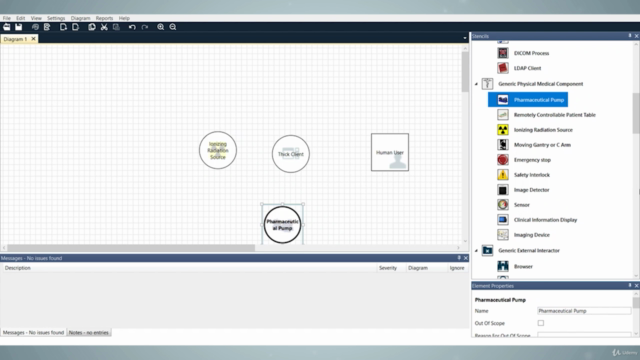This screenshot has height=360, width=640.
Task: Switch to the Diagram 1 tab
Action: tap(16, 39)
